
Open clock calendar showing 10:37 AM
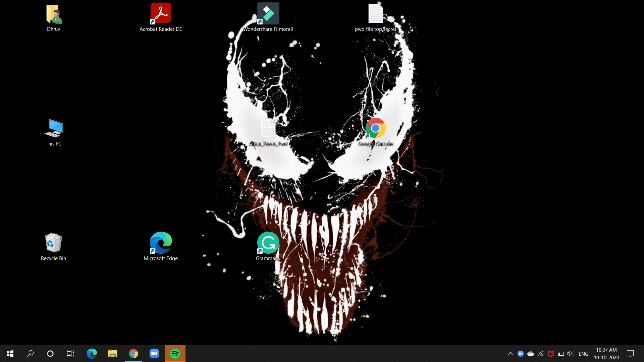point(606,354)
